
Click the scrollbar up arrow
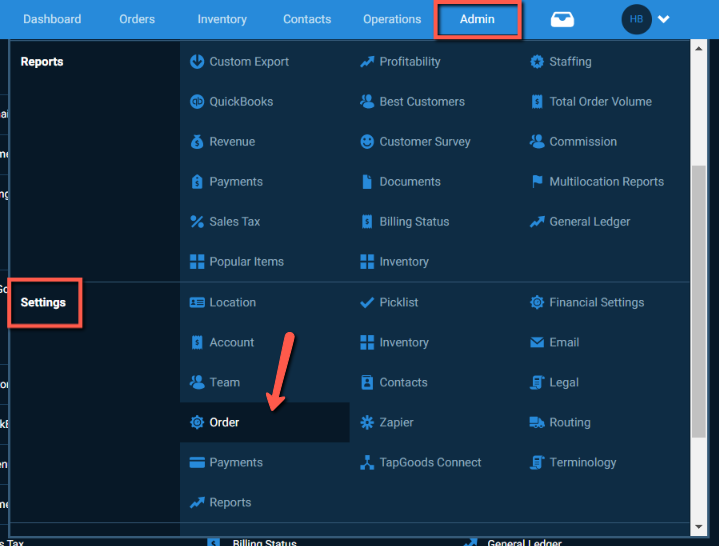point(699,48)
